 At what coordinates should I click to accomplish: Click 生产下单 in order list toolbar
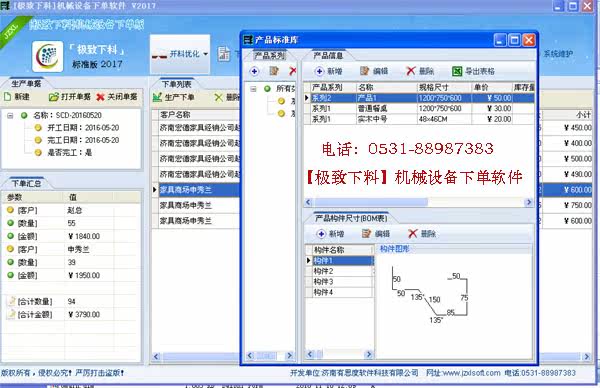click(x=173, y=98)
